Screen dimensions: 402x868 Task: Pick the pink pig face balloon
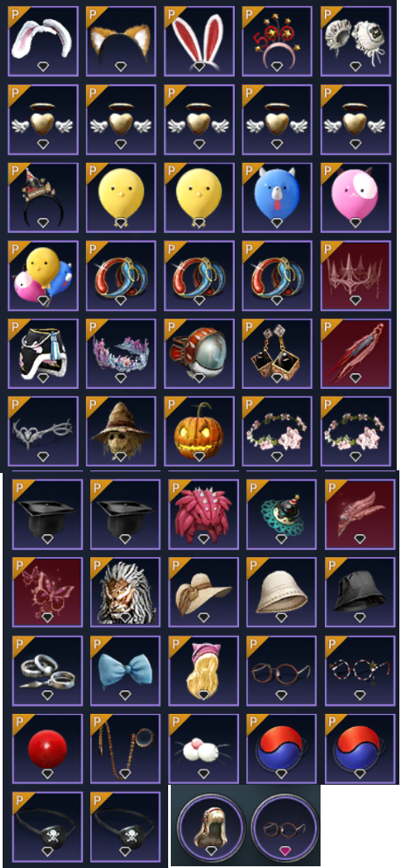tap(356, 197)
